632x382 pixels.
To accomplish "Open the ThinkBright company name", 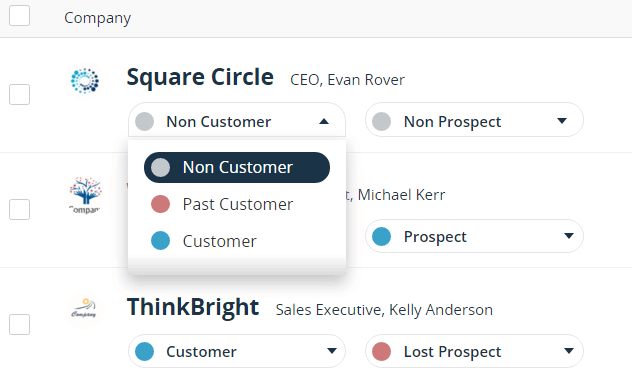I will [193, 307].
